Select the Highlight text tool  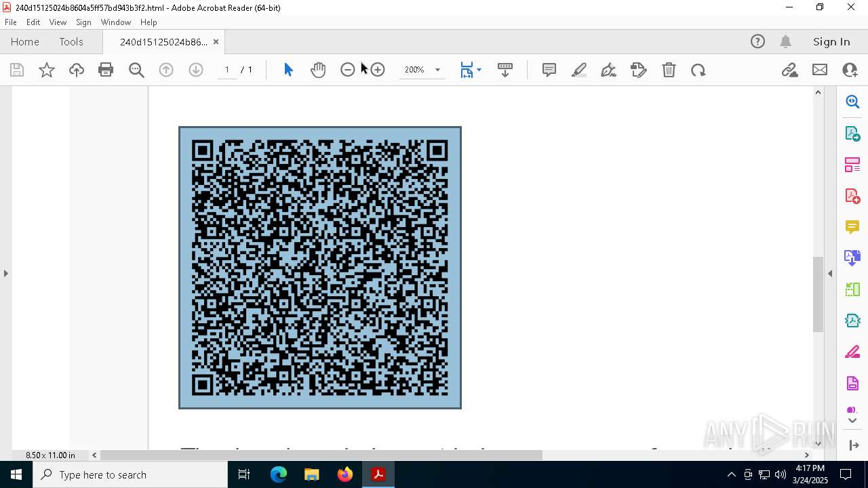579,70
